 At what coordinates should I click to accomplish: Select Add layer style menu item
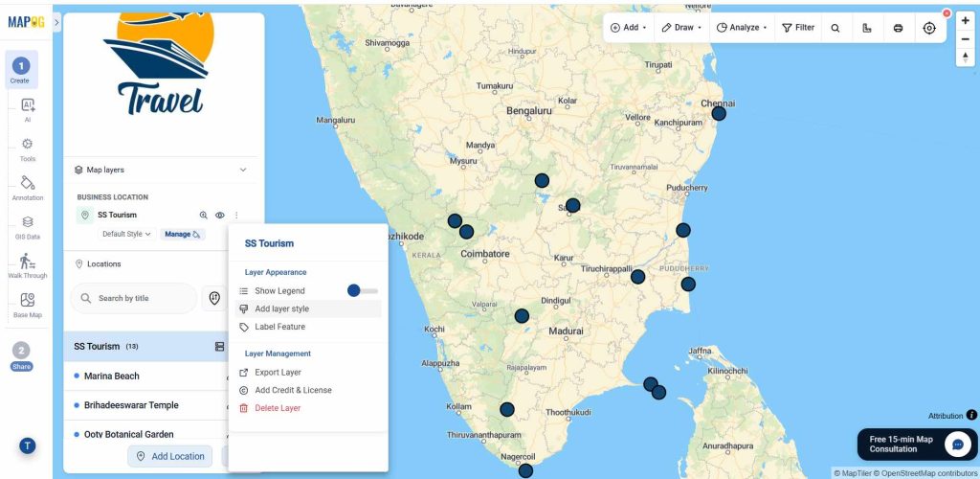308,308
